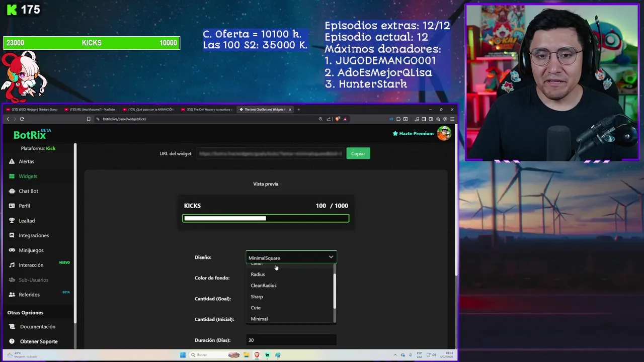
Task: Click the blurred widget URL field
Action: coord(271,153)
